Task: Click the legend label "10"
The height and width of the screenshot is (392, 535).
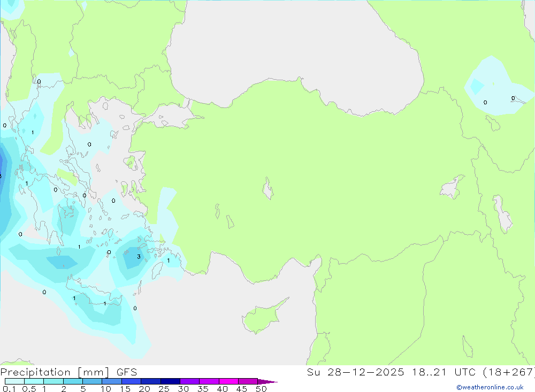Action: (106, 389)
